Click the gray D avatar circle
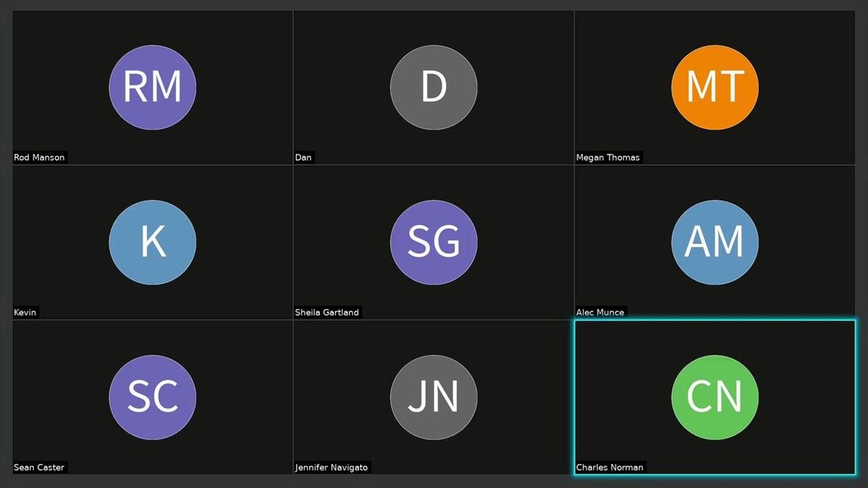868x488 pixels. pyautogui.click(x=433, y=87)
